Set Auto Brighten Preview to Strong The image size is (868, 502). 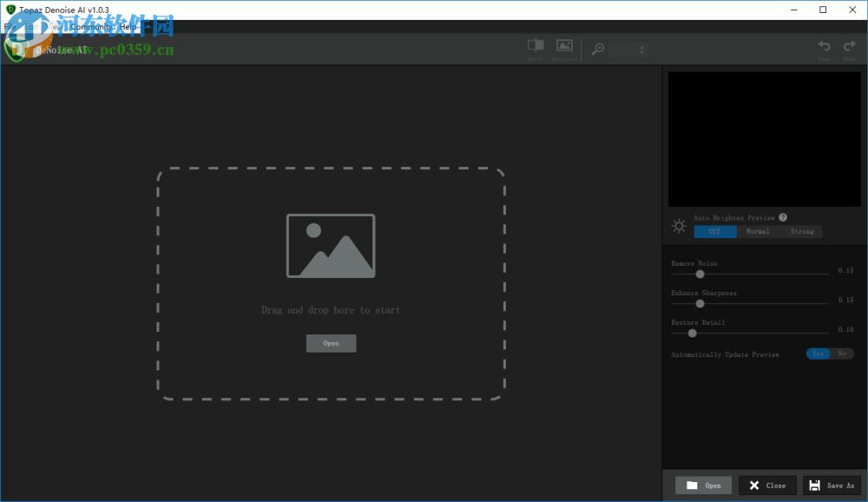coord(801,232)
